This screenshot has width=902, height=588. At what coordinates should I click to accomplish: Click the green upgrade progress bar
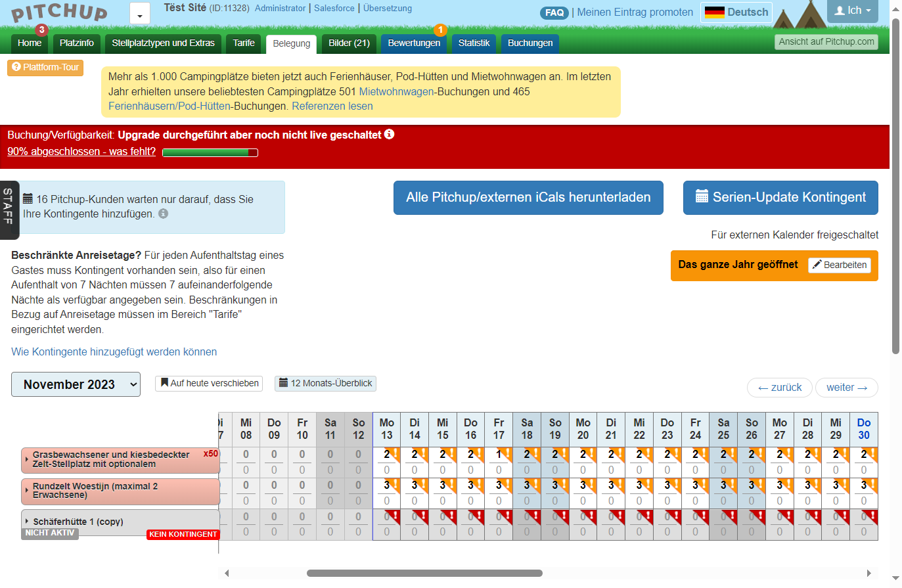pos(210,152)
